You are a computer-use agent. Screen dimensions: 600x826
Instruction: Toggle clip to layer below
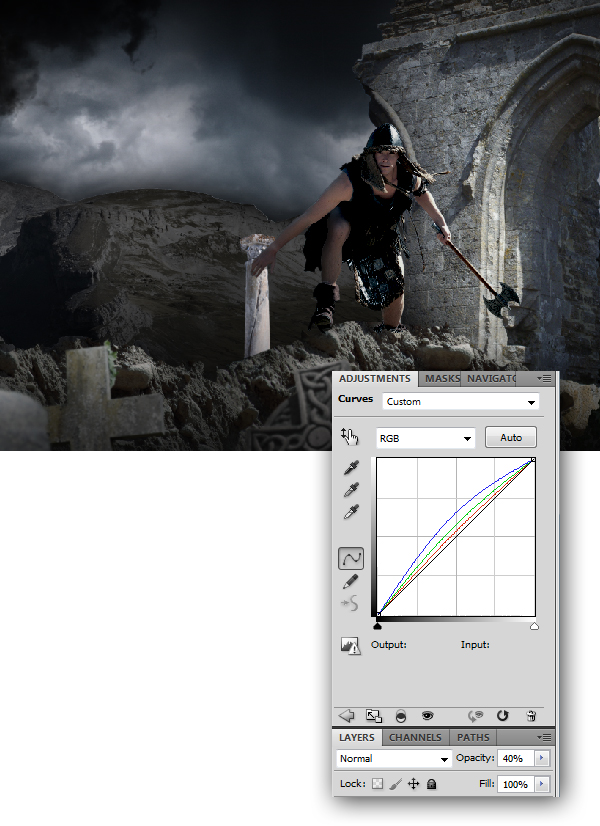(401, 715)
